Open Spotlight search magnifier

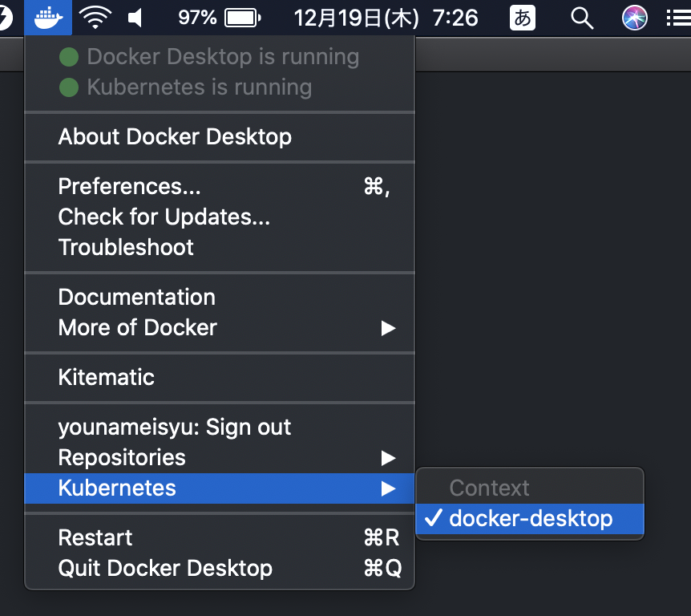click(582, 18)
